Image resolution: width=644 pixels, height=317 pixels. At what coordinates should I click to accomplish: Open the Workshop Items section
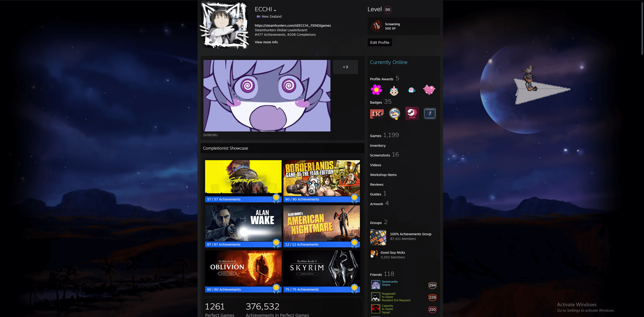[x=383, y=175]
